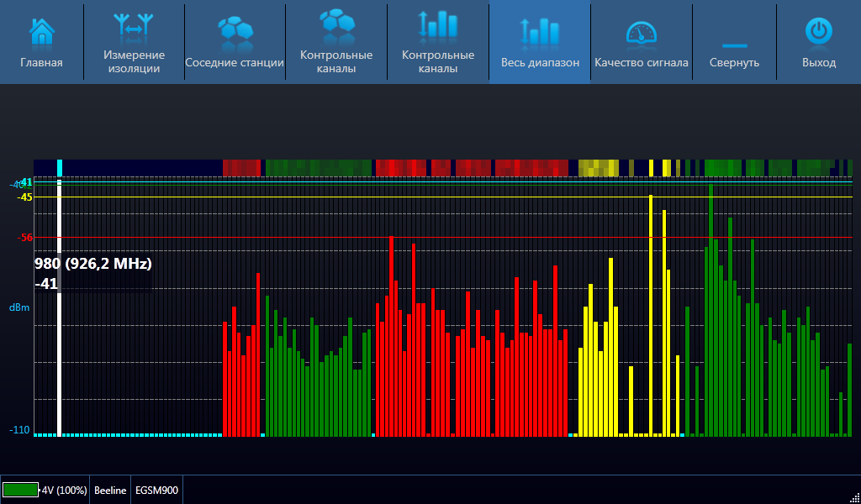Open Контрольные каналы with bar chart icon
861x504 pixels.
tap(437, 42)
